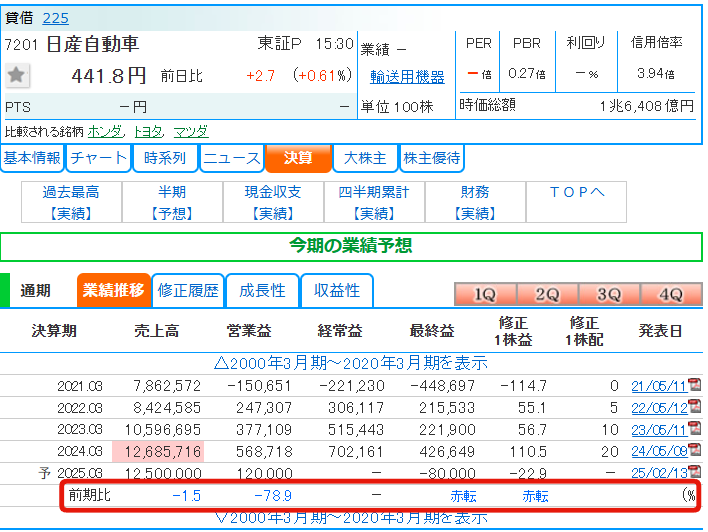The width and height of the screenshot is (708, 532).
Task: Switch to the チャート tab
Action: coord(99,158)
